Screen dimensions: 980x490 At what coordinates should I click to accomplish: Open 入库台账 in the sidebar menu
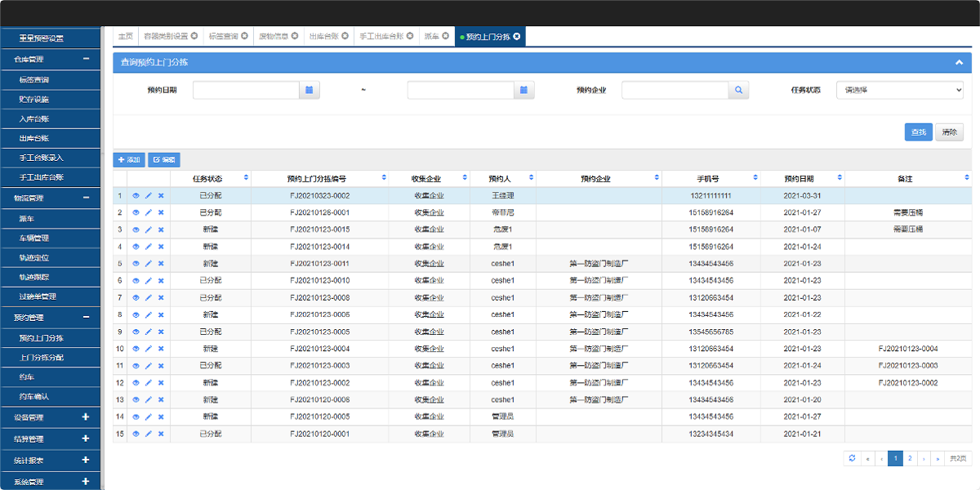point(34,118)
